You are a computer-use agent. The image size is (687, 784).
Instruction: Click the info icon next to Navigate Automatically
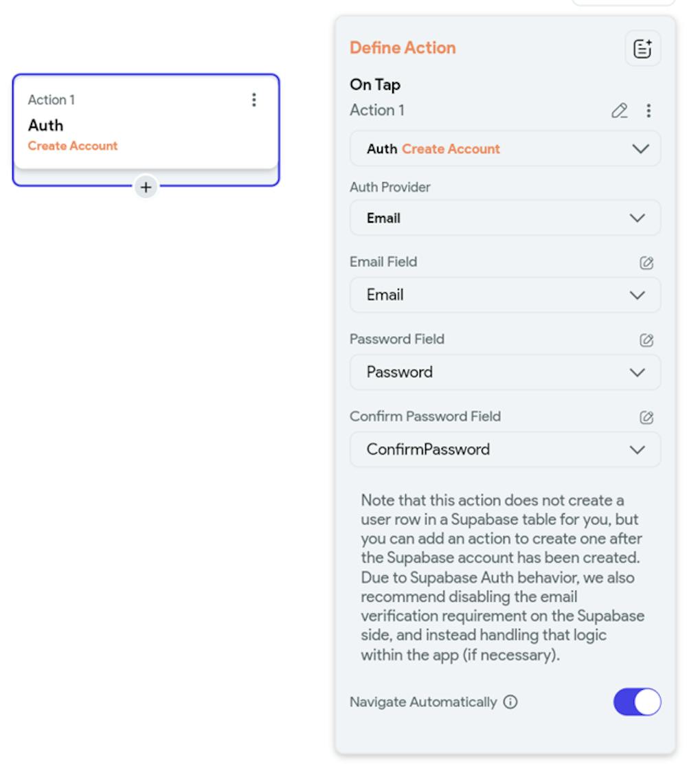tap(510, 702)
